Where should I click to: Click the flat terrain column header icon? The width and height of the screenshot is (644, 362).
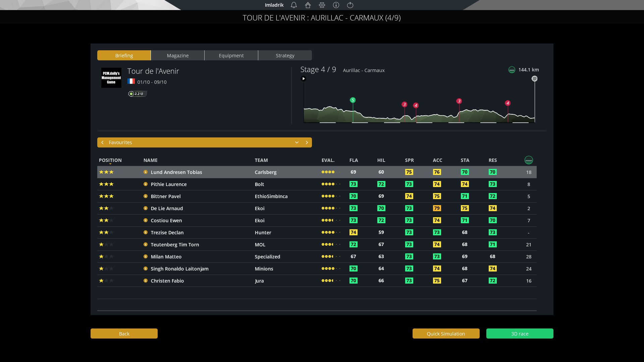pos(529,160)
